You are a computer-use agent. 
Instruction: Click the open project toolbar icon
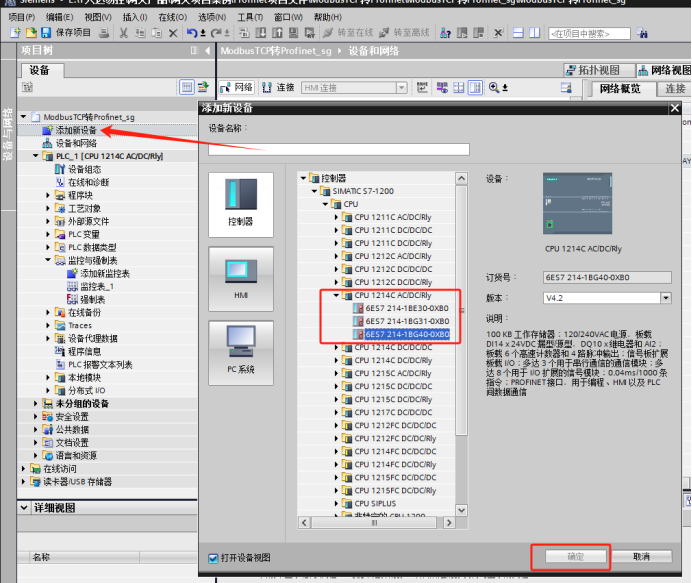click(31, 33)
